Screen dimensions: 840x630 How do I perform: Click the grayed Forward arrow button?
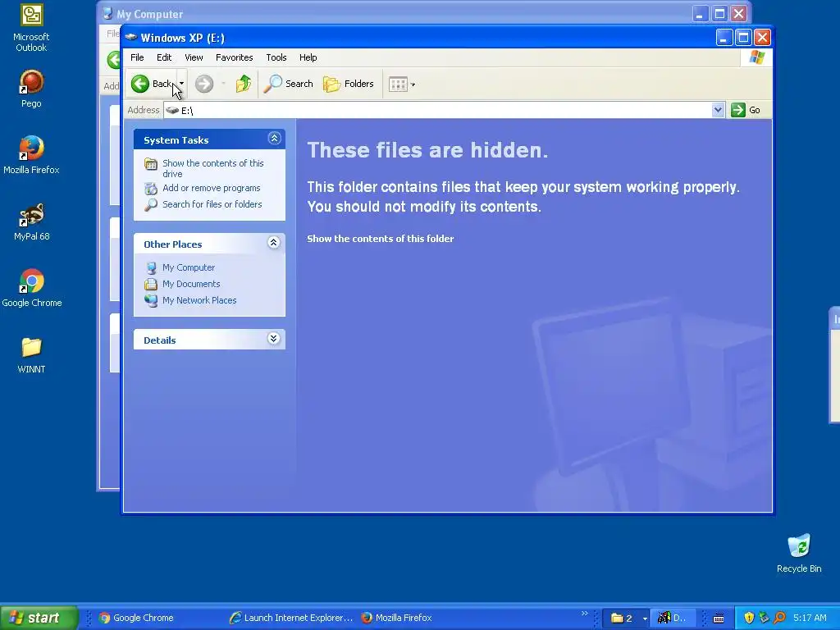[x=204, y=84]
